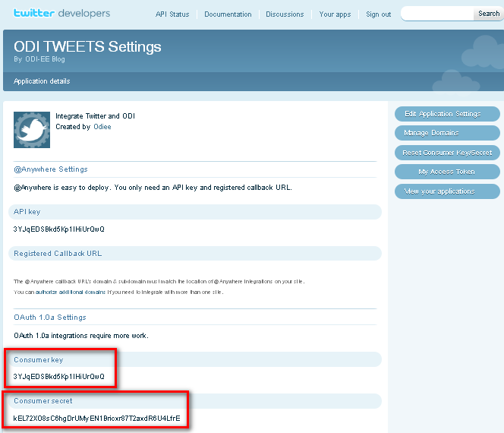Click text 'OAuth 1.0a integrations require more work.'
This screenshot has height=433, width=504.
point(81,336)
